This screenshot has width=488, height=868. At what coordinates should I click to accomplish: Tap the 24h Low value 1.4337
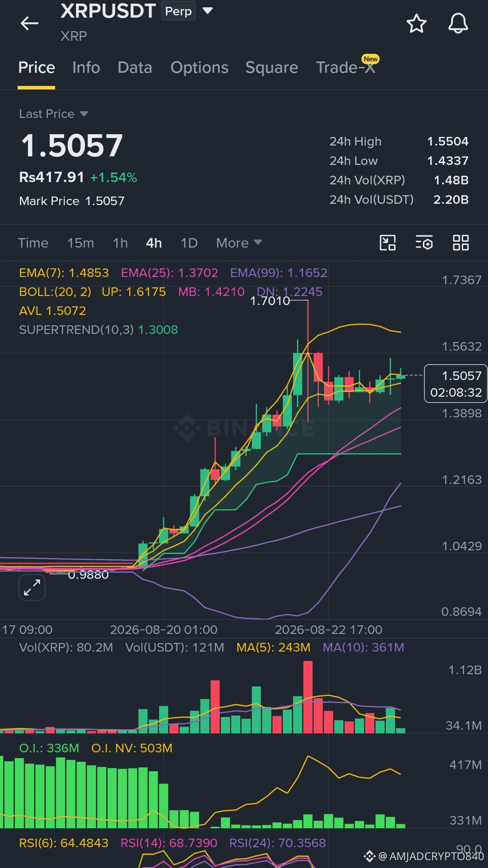tap(448, 161)
